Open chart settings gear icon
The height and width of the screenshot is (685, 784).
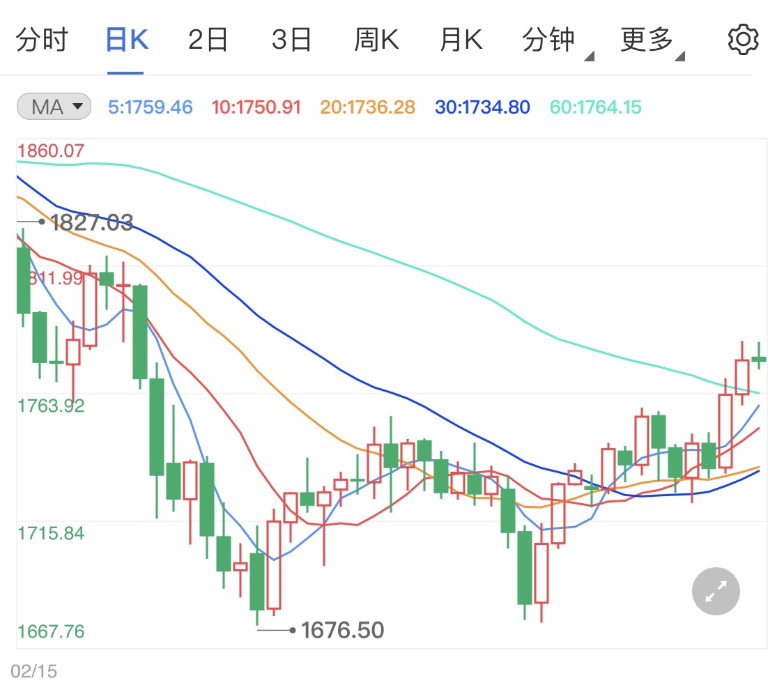(x=743, y=40)
